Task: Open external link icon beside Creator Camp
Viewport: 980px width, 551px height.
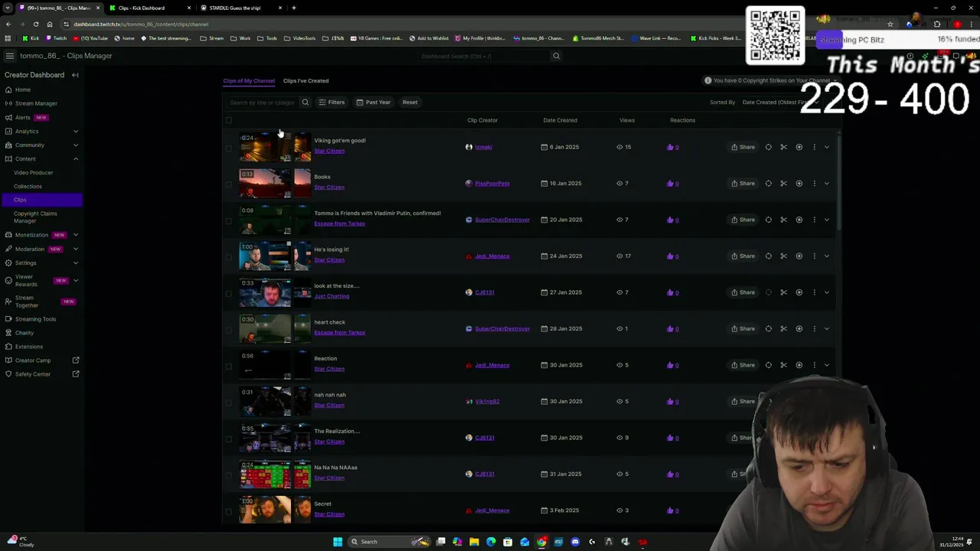Action: (75, 360)
